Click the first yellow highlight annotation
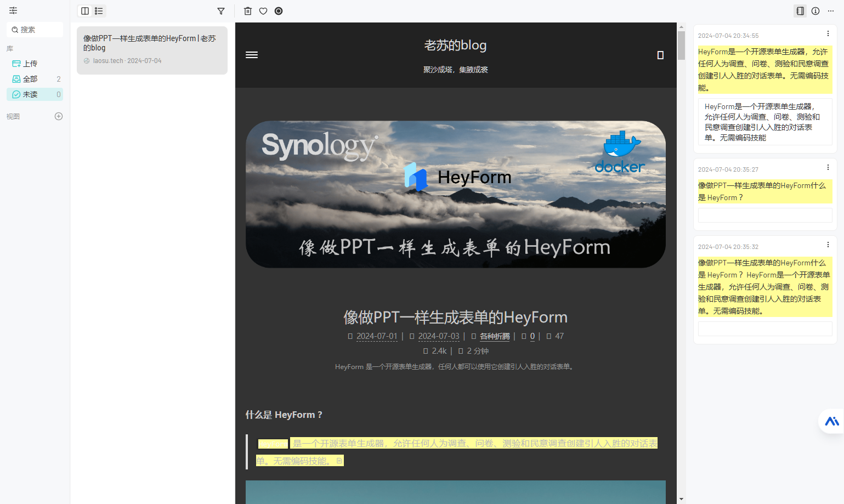The width and height of the screenshot is (844, 504). click(765, 70)
